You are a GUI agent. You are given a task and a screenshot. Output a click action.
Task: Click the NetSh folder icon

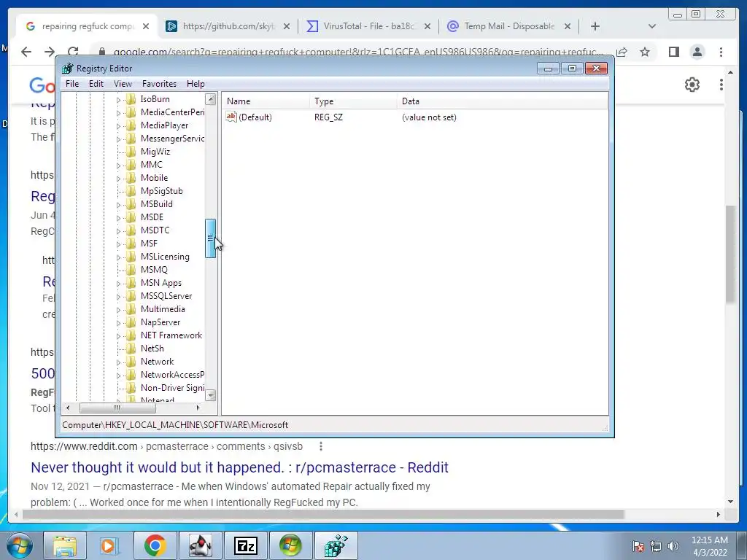[x=131, y=349]
